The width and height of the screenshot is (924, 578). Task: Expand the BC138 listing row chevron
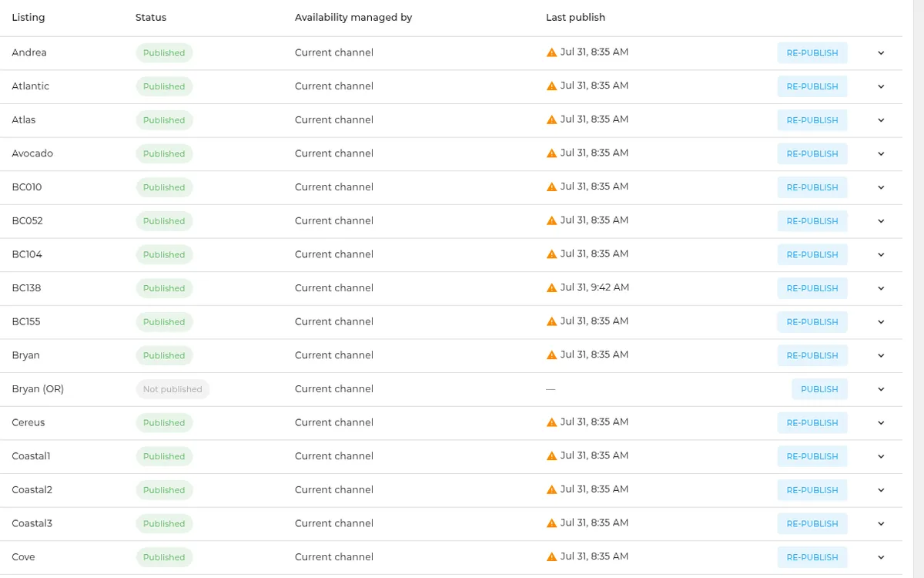(881, 288)
